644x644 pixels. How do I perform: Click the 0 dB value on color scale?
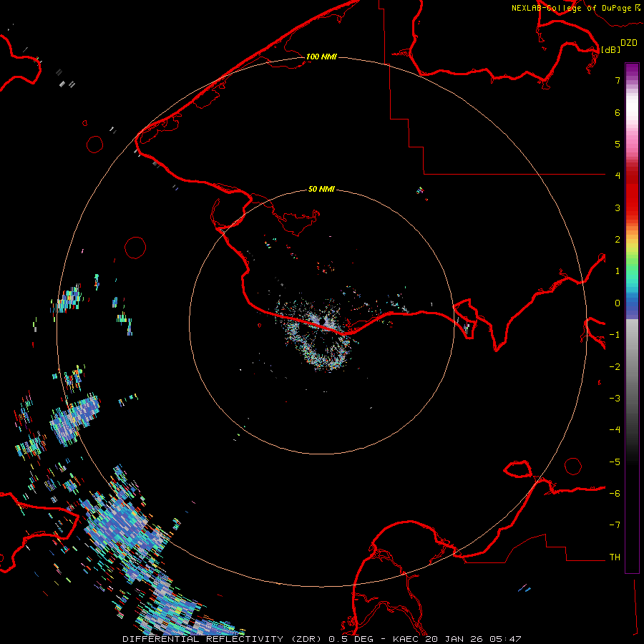(x=618, y=303)
